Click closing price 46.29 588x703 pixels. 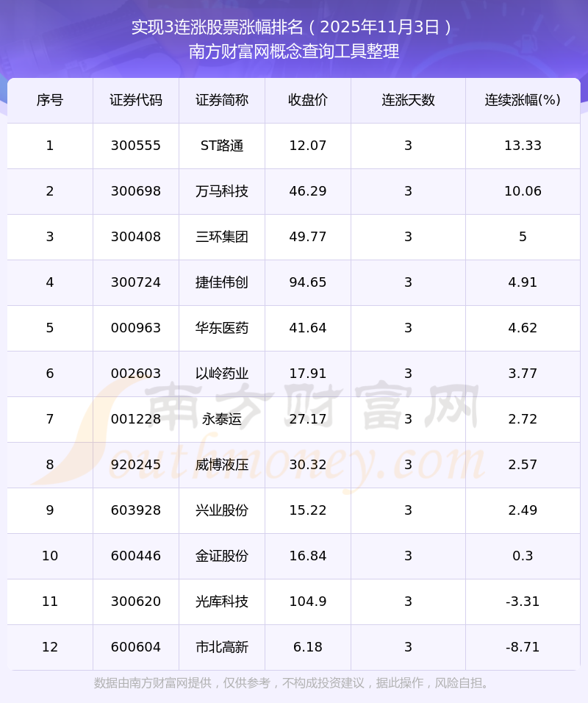point(308,191)
